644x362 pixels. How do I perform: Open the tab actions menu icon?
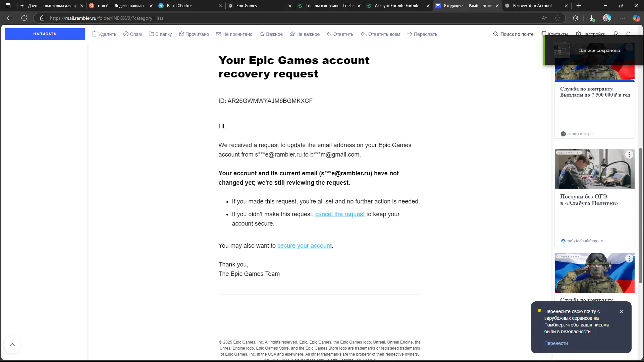pyautogui.click(x=8, y=6)
